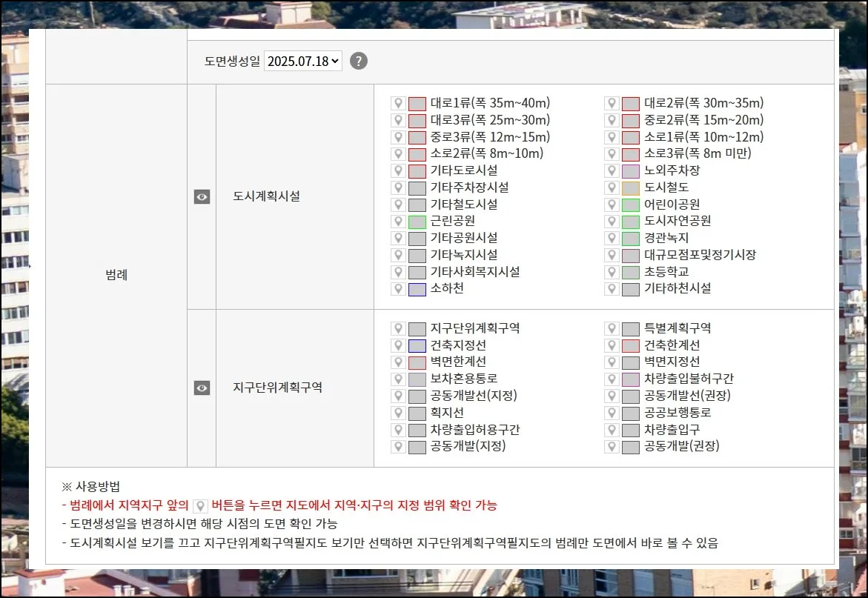868x598 pixels.
Task: Click the question mark help icon
Action: [359, 61]
